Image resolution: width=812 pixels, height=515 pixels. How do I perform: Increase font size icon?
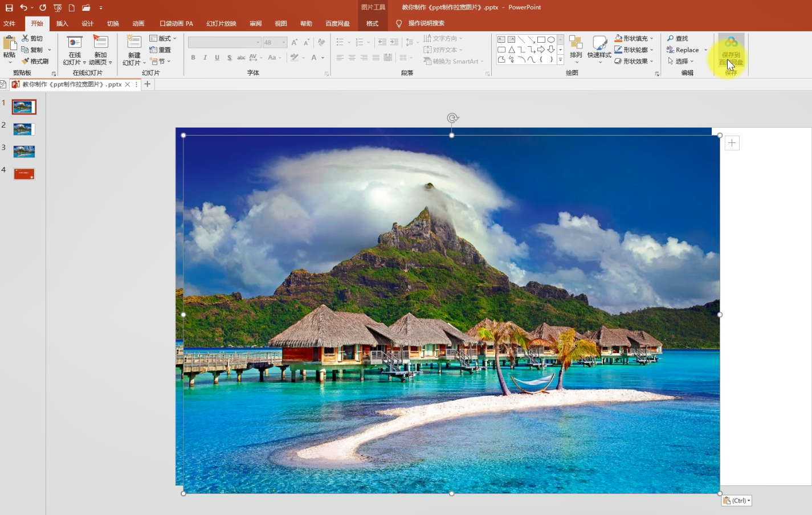tap(295, 42)
